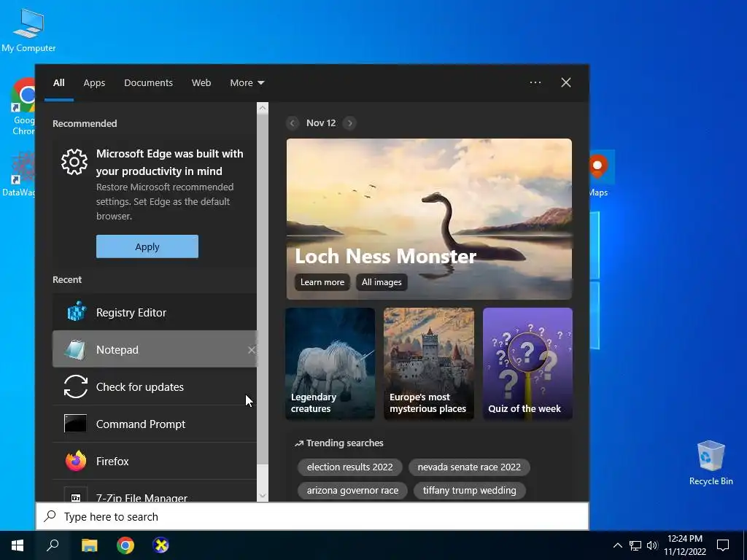Image resolution: width=747 pixels, height=560 pixels.
Task: Open the Legendary creatures card
Action: [x=330, y=364]
